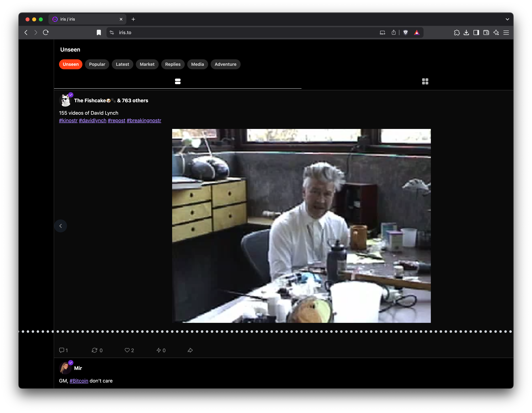Maximize the browser window with green button

click(41, 19)
